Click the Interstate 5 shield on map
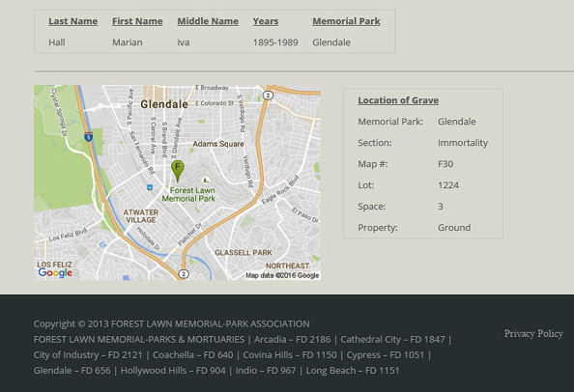Viewport: 574px width, 392px height. [88, 136]
